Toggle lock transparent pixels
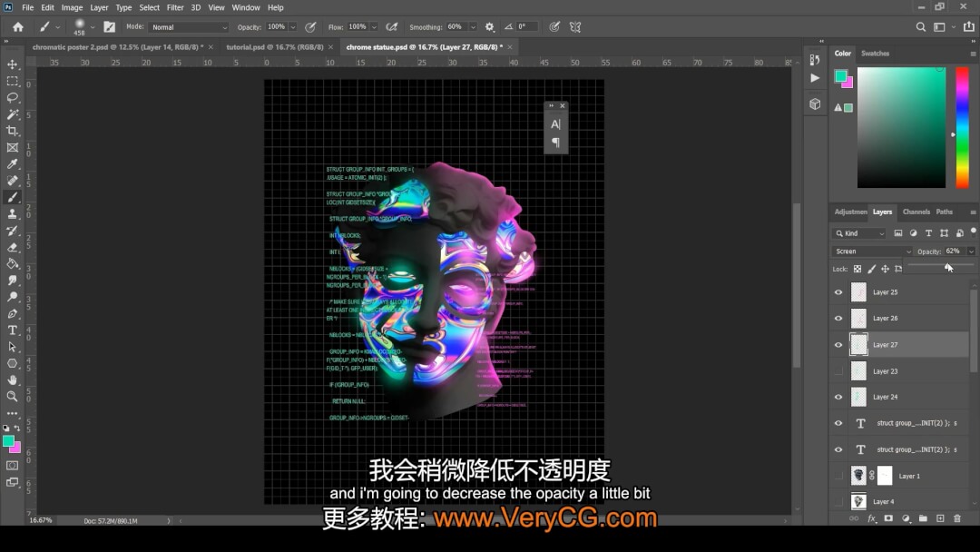This screenshot has width=980, height=552. pyautogui.click(x=857, y=269)
